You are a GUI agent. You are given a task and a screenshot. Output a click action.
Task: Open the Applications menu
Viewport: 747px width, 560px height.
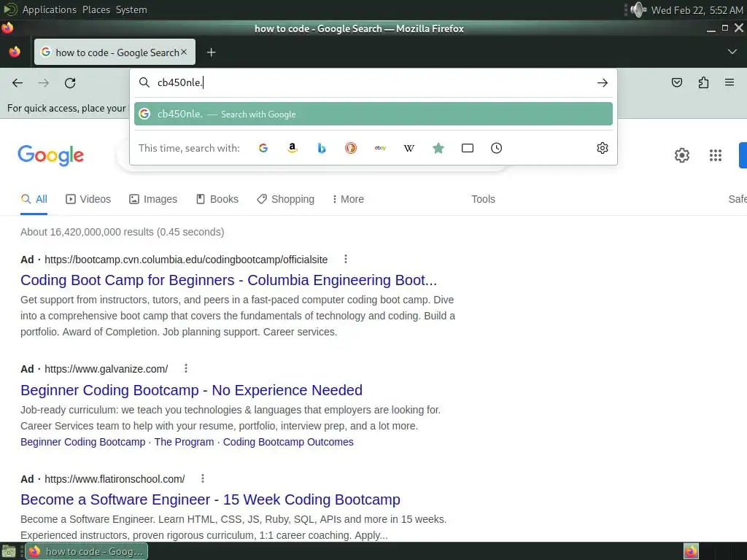coord(49,9)
